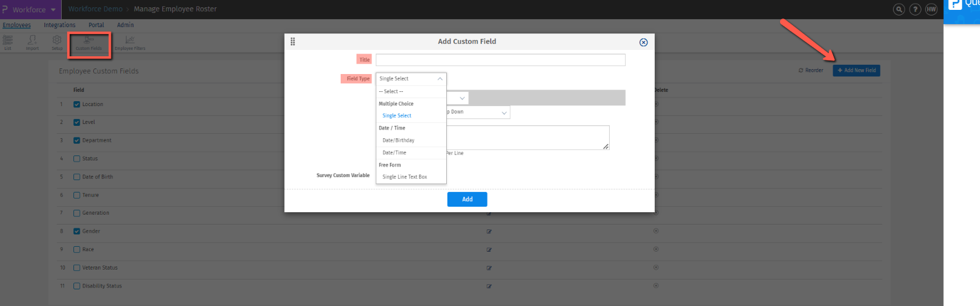Image resolution: width=980 pixels, height=306 pixels.
Task: Click edit icon for Gender row
Action: pos(489,232)
